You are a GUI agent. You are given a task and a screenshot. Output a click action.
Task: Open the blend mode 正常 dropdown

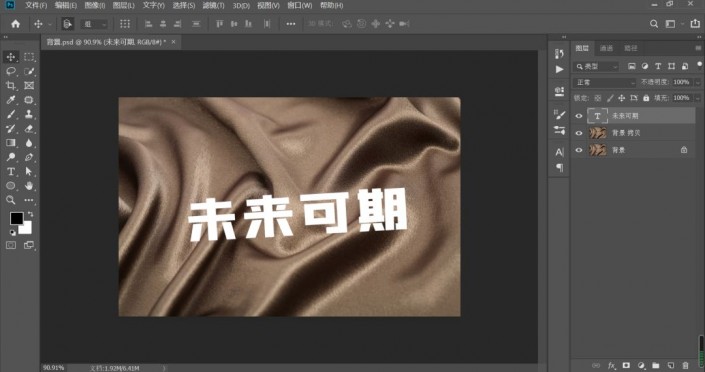pyautogui.click(x=604, y=82)
